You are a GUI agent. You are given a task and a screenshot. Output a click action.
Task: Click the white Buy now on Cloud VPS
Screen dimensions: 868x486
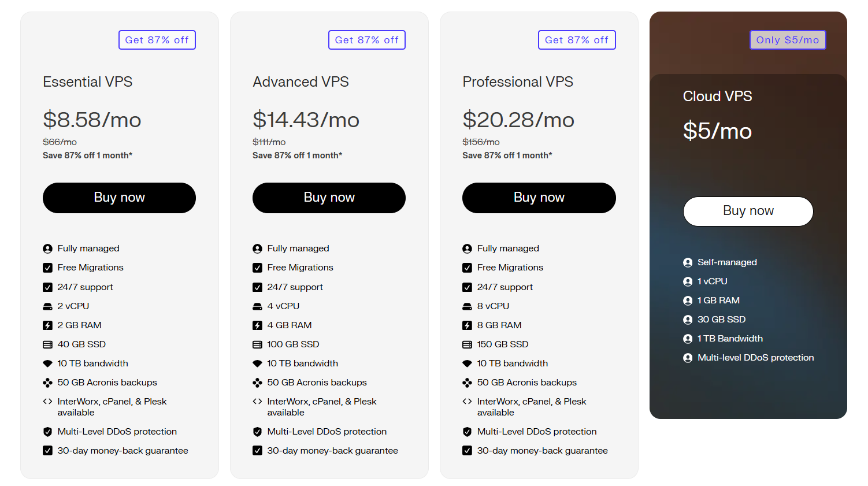pyautogui.click(x=748, y=211)
